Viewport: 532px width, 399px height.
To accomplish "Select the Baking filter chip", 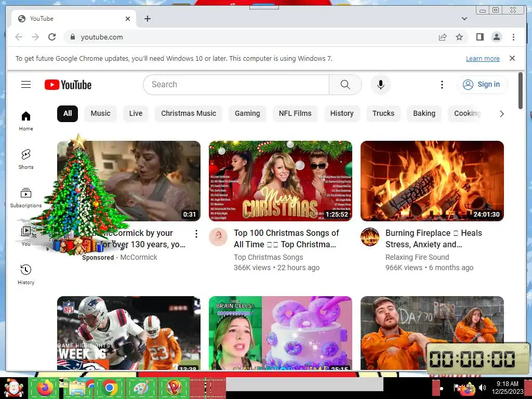I will coord(424,113).
